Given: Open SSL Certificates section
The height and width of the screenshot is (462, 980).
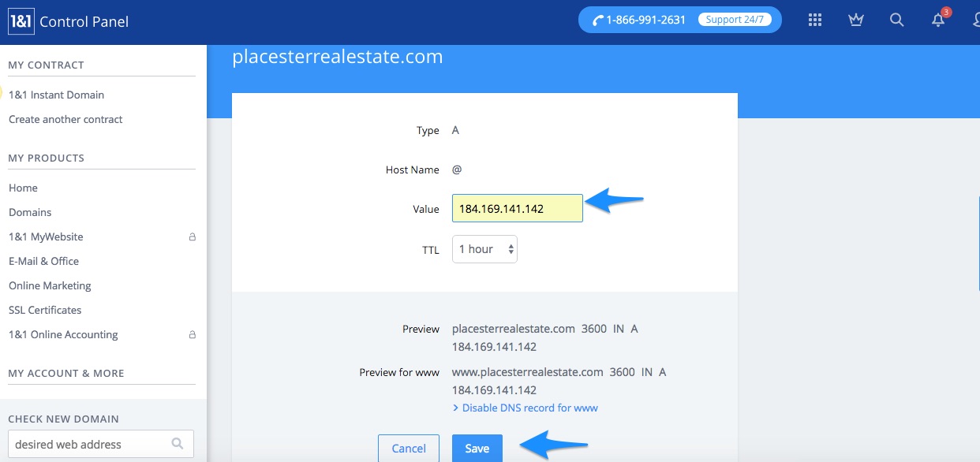Looking at the screenshot, I should point(45,310).
